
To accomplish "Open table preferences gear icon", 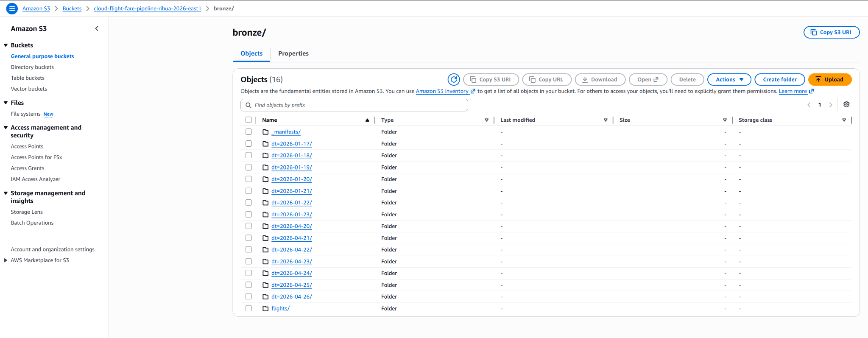I will pyautogui.click(x=846, y=105).
